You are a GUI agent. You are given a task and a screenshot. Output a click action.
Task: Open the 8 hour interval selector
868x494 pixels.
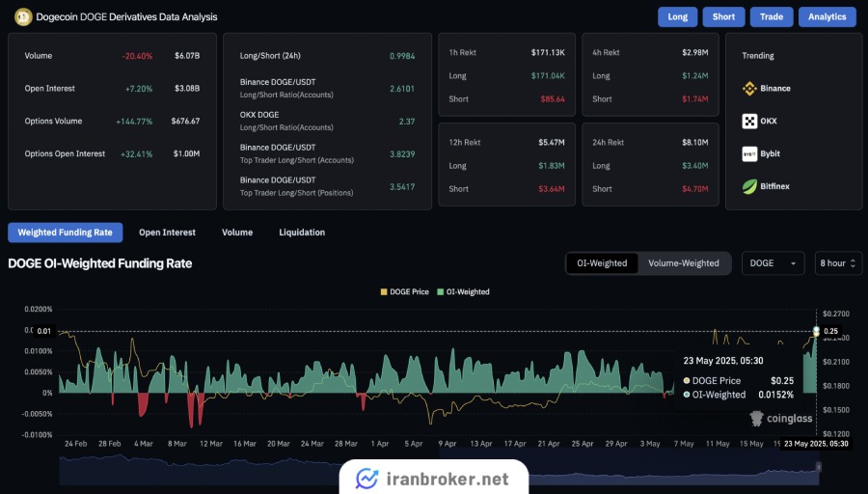coord(838,263)
